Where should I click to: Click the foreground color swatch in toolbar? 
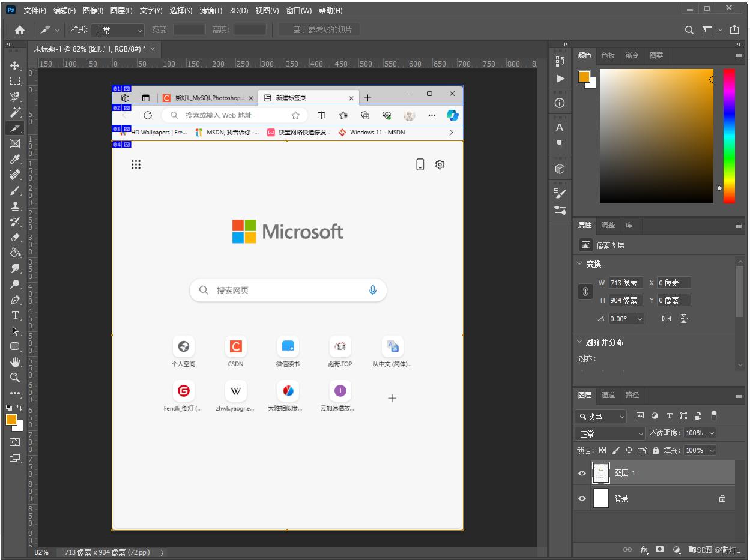click(11, 420)
